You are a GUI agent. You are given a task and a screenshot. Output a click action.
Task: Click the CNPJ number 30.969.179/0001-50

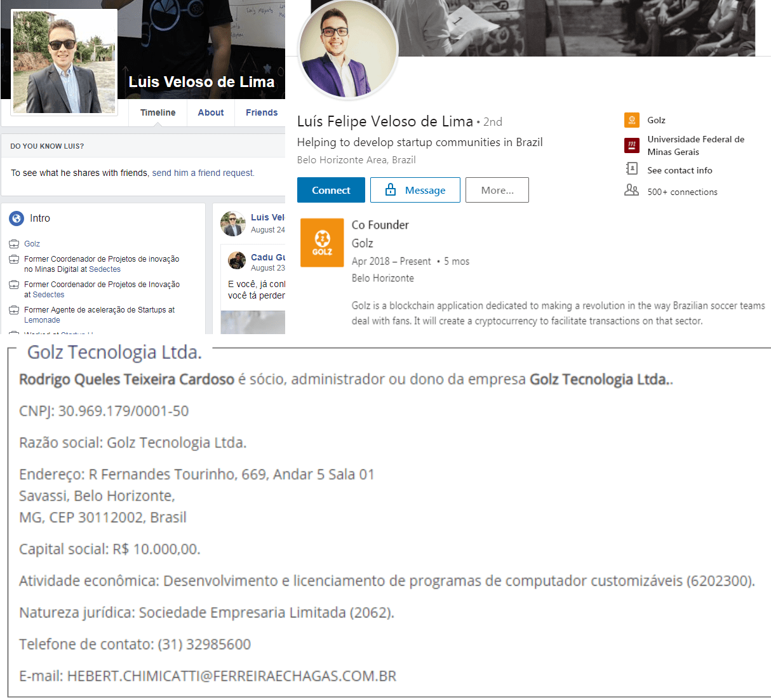tap(124, 411)
